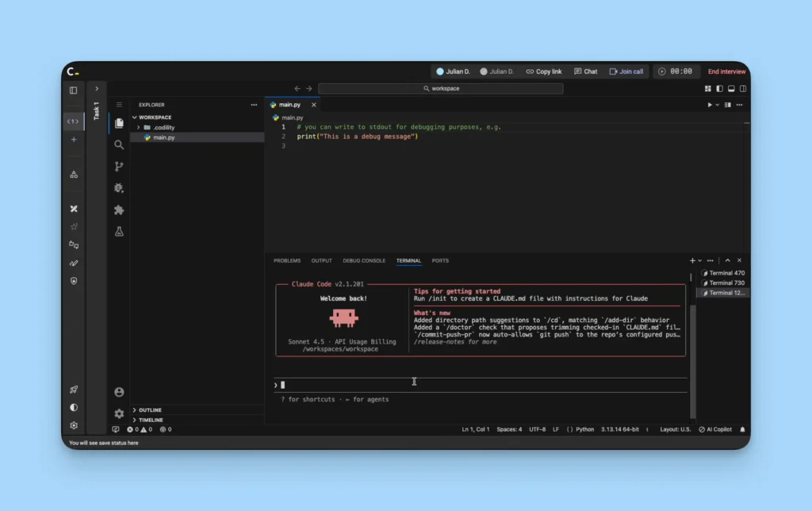Open Explorer more actions ellipsis
This screenshot has height=511, width=812.
pos(254,105)
